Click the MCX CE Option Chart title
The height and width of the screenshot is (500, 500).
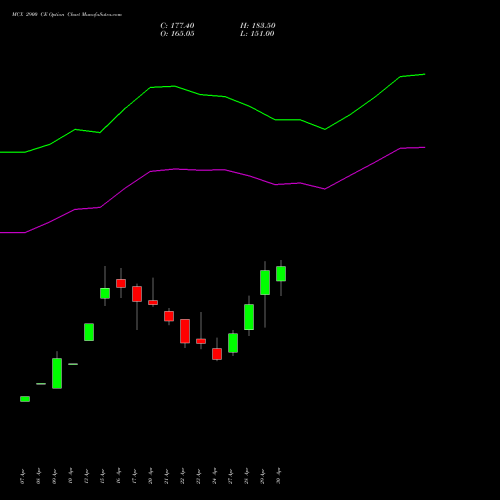67,15
